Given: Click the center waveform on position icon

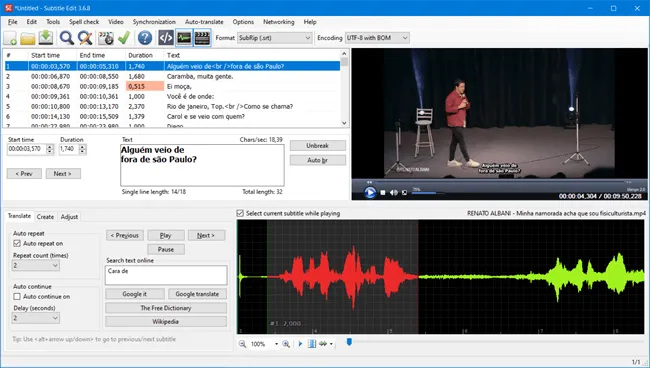Looking at the screenshot, I should 312,344.
